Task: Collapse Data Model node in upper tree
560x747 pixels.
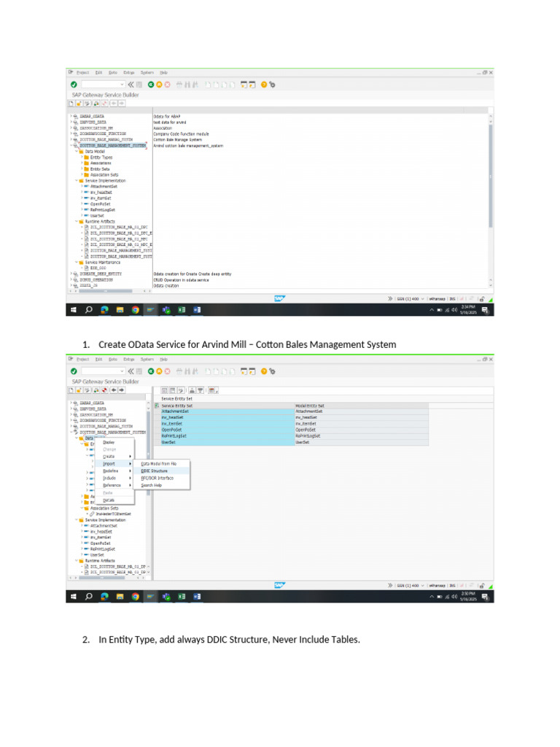Action: coord(76,152)
